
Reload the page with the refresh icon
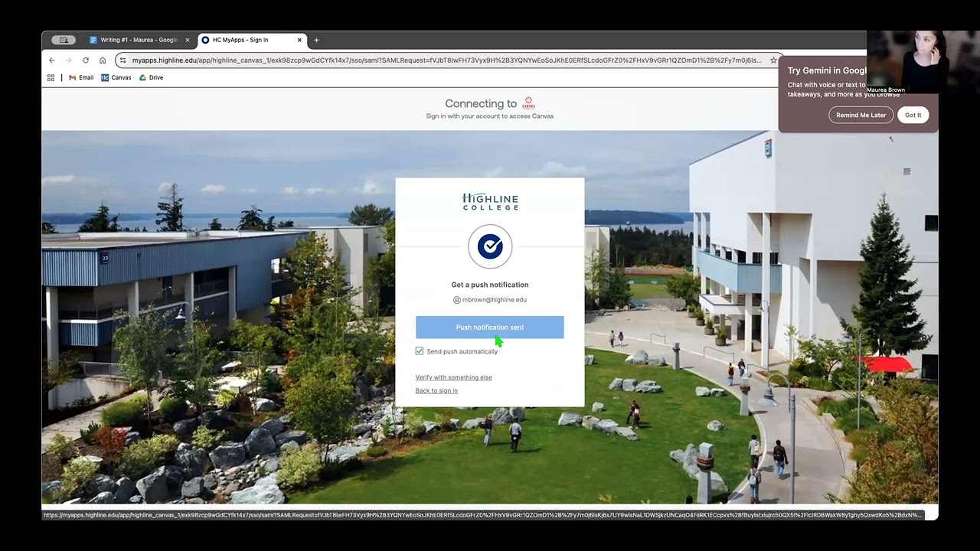[x=86, y=60]
